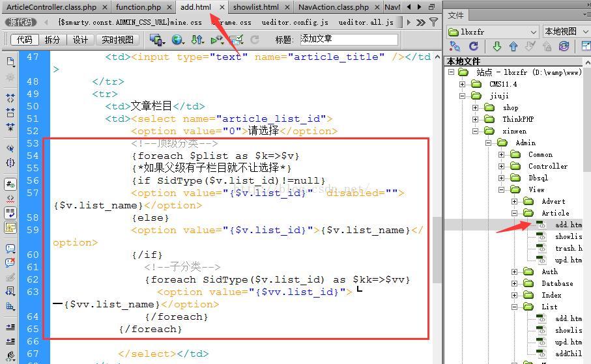
Task: Select the 文件 panel tab
Action: coord(455,16)
